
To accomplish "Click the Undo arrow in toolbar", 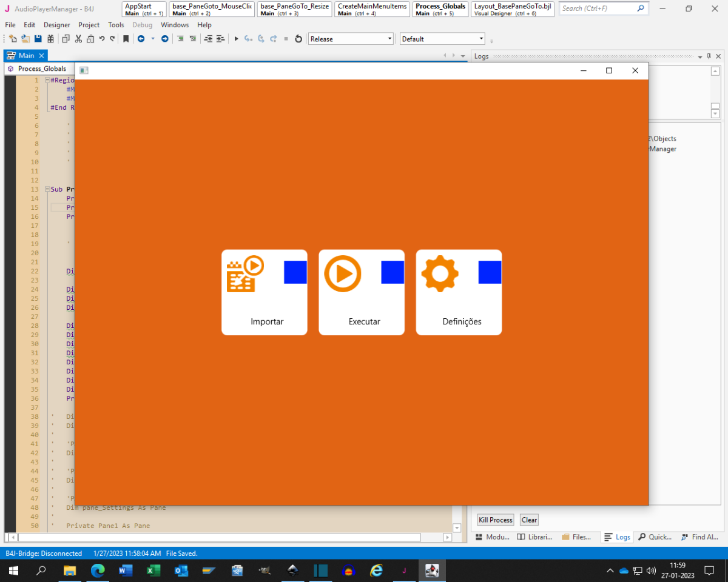I will coord(102,39).
